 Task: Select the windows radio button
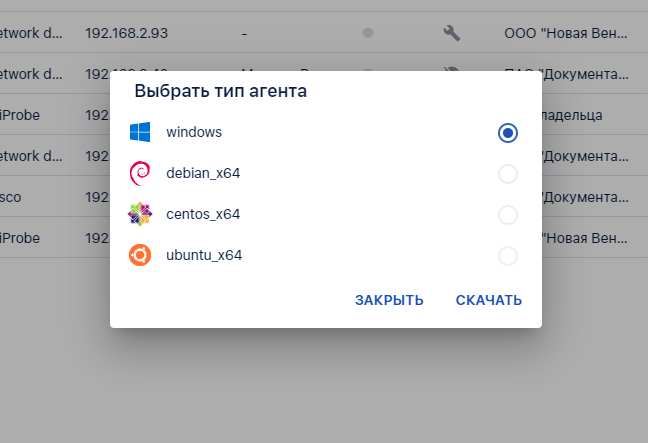pos(508,133)
